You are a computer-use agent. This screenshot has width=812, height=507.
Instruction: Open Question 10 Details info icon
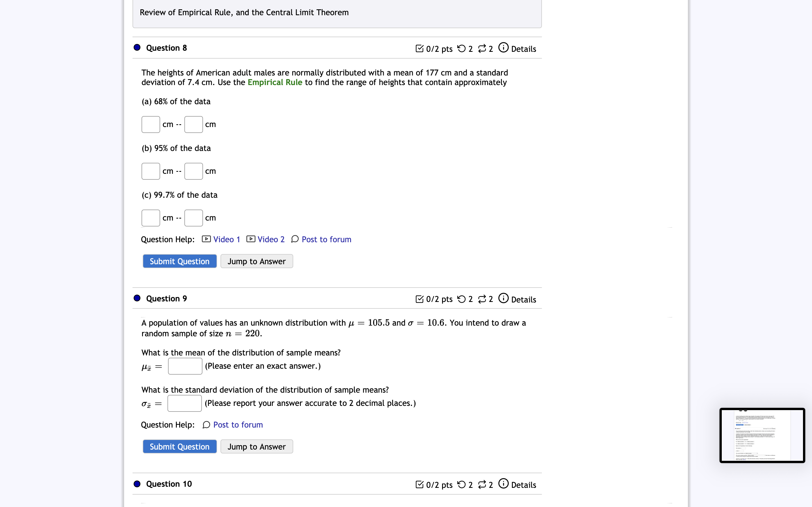tap(503, 484)
